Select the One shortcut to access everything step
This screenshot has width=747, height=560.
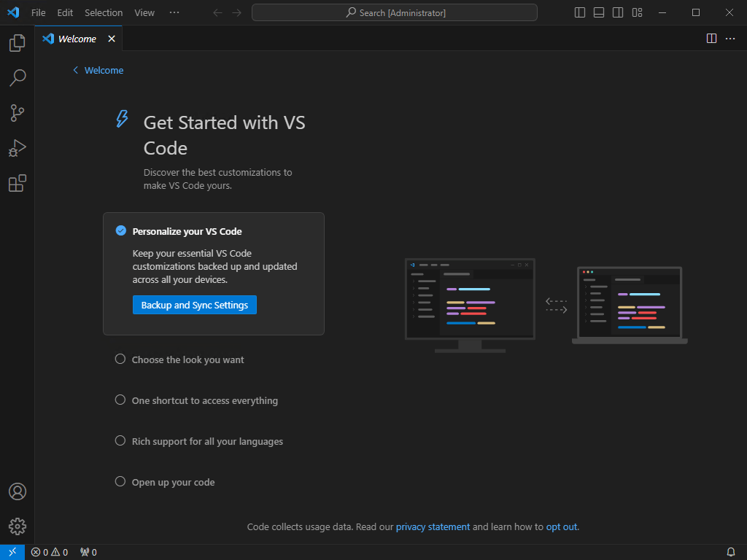click(x=196, y=400)
